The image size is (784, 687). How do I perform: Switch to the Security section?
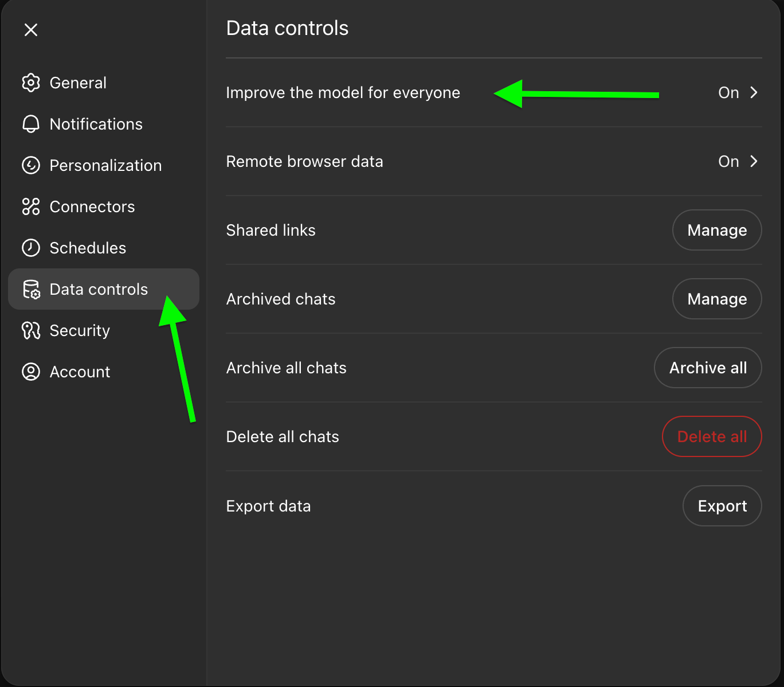(x=80, y=330)
